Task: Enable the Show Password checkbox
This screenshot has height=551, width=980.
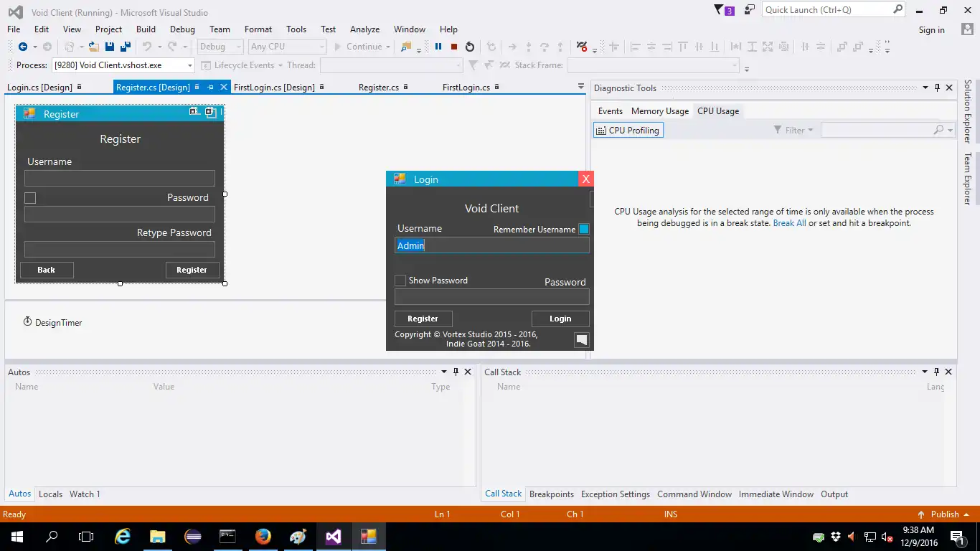Action: point(400,281)
